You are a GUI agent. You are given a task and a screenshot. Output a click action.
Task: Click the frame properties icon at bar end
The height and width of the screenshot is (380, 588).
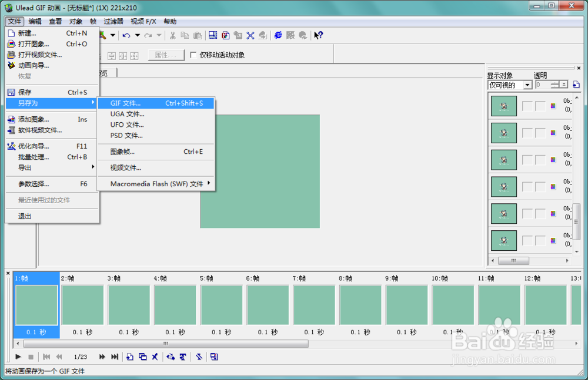214,357
